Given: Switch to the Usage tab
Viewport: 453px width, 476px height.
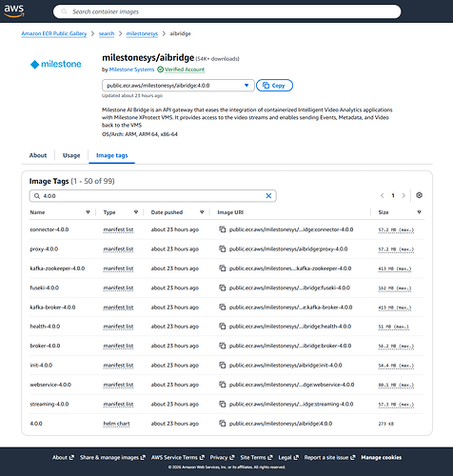Looking at the screenshot, I should click(71, 155).
